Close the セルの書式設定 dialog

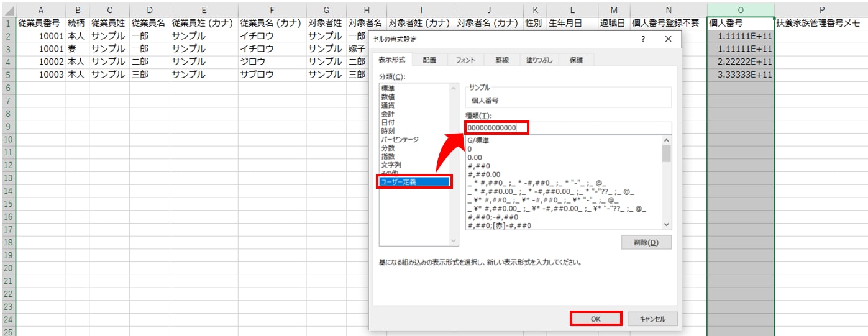tap(669, 39)
